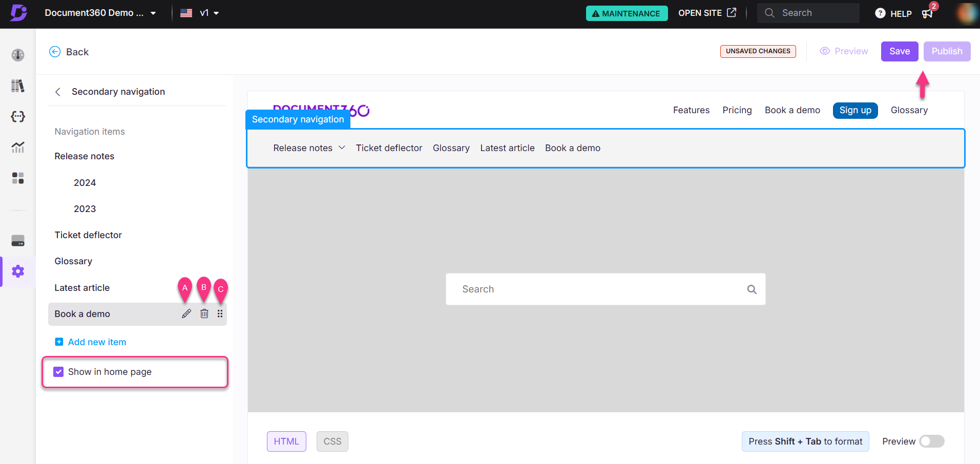Delete Book a demo with trash icon
The height and width of the screenshot is (464, 980).
tap(204, 314)
